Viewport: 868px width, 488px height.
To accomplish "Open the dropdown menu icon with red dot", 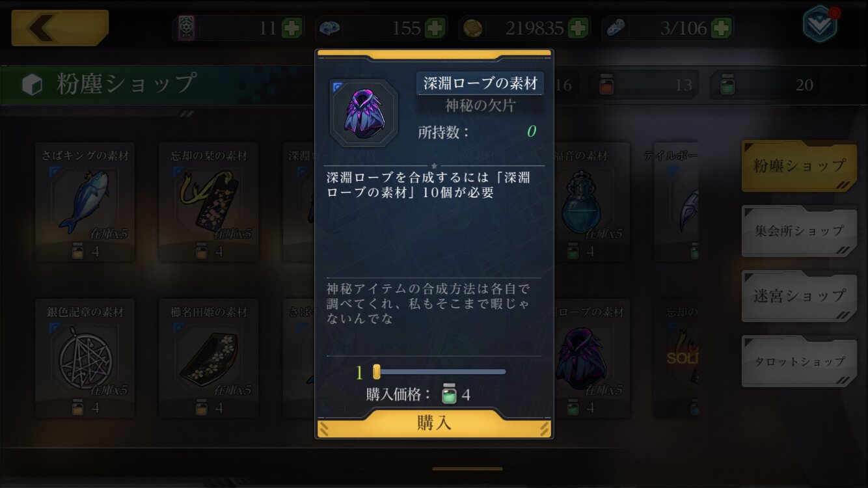I will (x=820, y=25).
